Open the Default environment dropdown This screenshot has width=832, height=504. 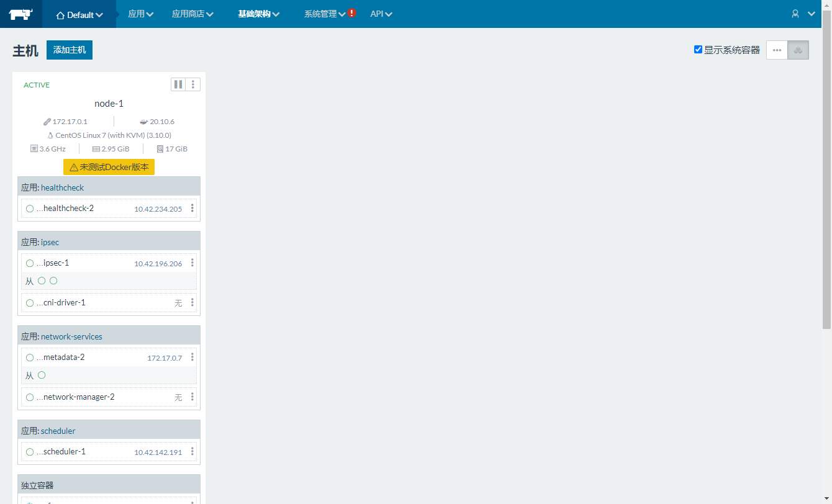(79, 14)
